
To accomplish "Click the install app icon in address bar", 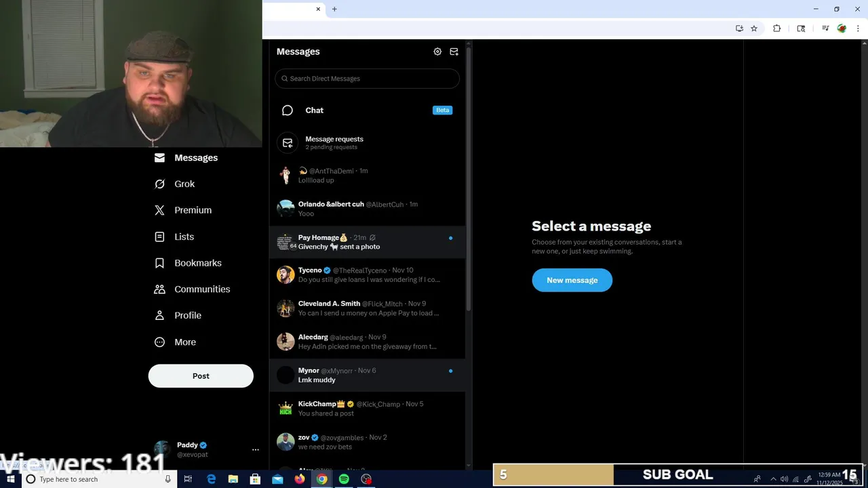I will (739, 28).
